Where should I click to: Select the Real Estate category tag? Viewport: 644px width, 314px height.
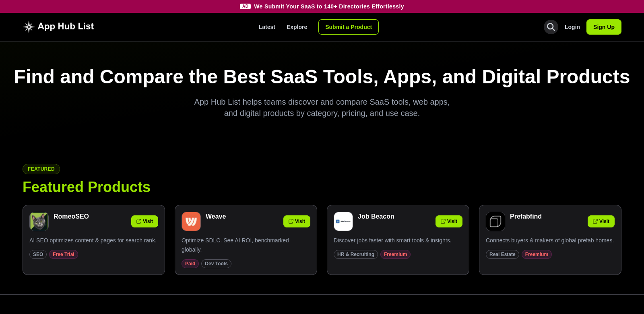pos(502,254)
